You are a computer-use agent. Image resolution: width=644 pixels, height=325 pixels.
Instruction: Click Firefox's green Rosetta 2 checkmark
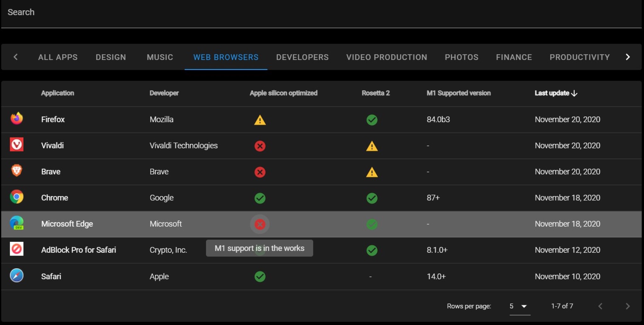(372, 120)
